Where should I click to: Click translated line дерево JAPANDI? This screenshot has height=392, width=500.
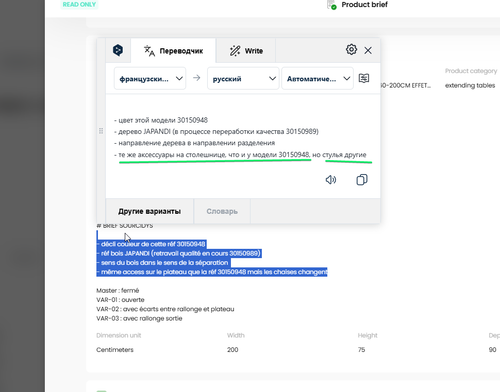[x=216, y=132]
